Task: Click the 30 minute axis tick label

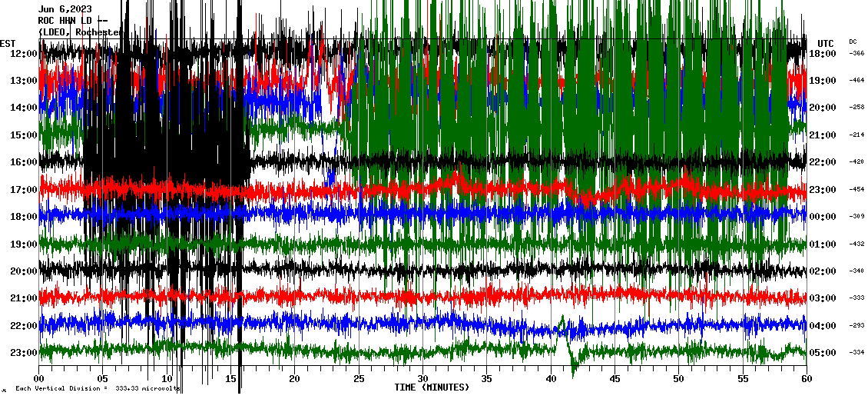Action: 422,379
